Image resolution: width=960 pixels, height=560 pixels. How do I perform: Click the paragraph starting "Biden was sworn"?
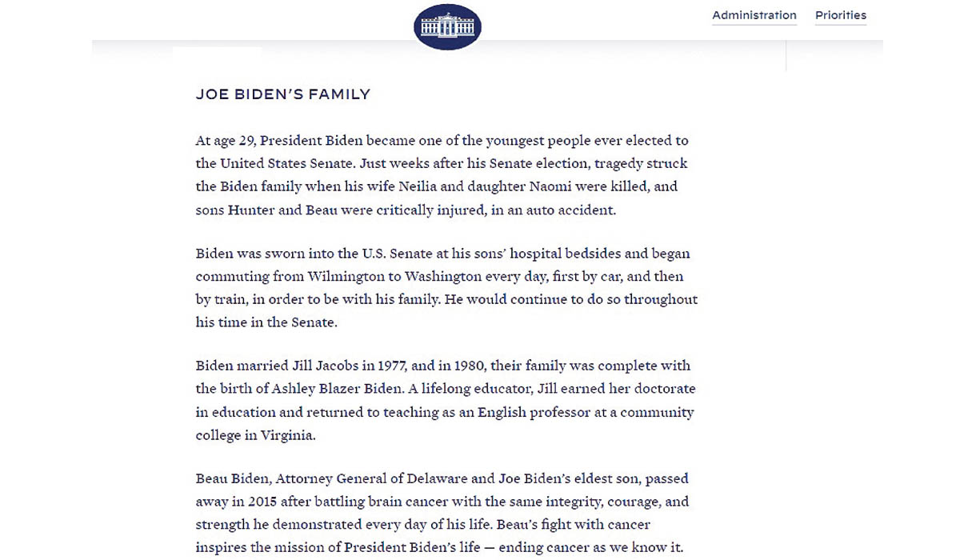[446, 288]
